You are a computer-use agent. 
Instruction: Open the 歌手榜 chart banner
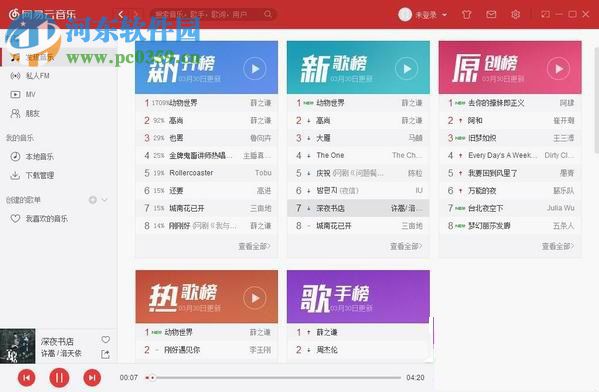tap(358, 296)
